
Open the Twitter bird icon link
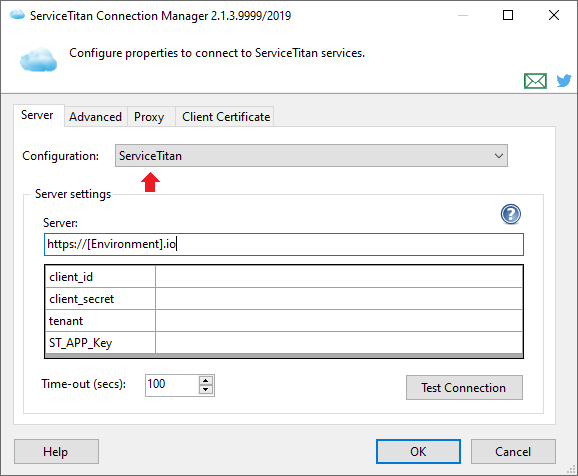(564, 80)
